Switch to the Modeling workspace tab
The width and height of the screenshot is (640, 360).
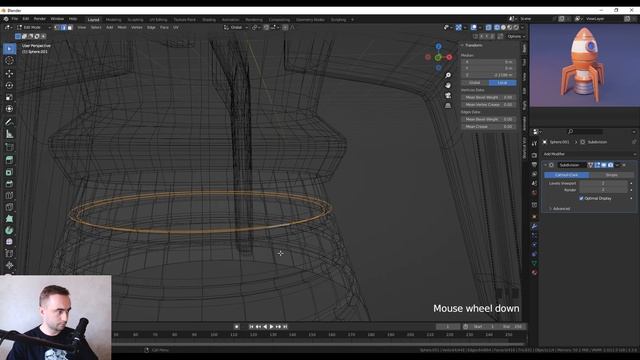pos(113,20)
